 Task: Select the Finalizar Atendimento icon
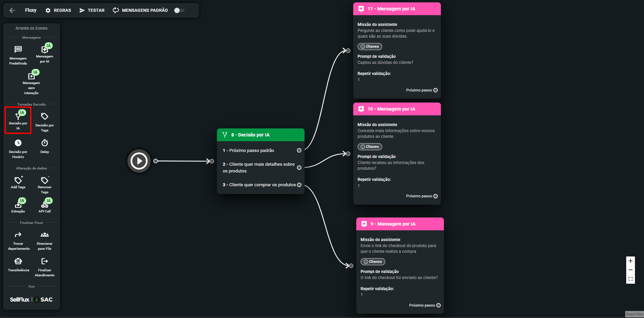(x=44, y=262)
